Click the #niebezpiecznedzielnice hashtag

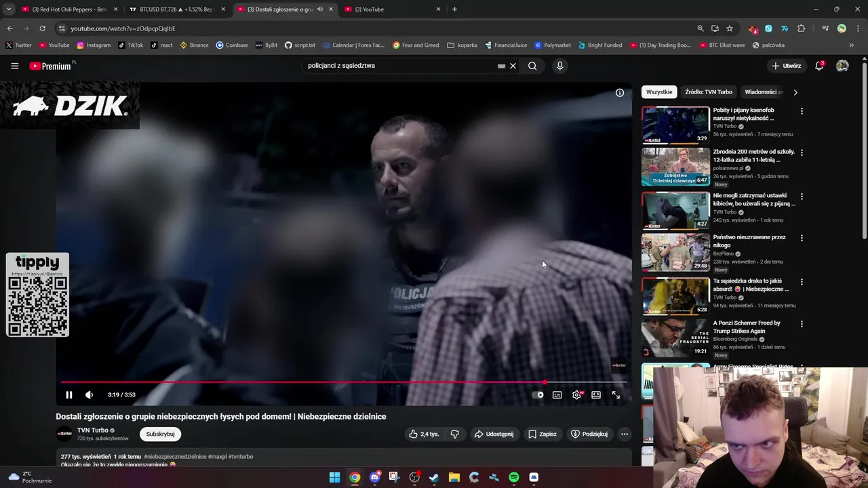pyautogui.click(x=175, y=457)
